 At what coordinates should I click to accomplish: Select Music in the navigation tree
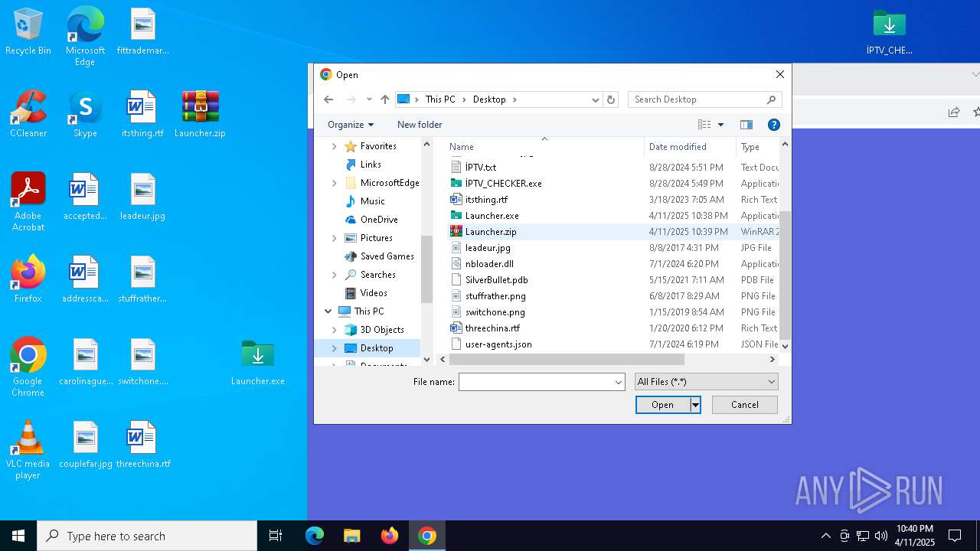point(372,201)
